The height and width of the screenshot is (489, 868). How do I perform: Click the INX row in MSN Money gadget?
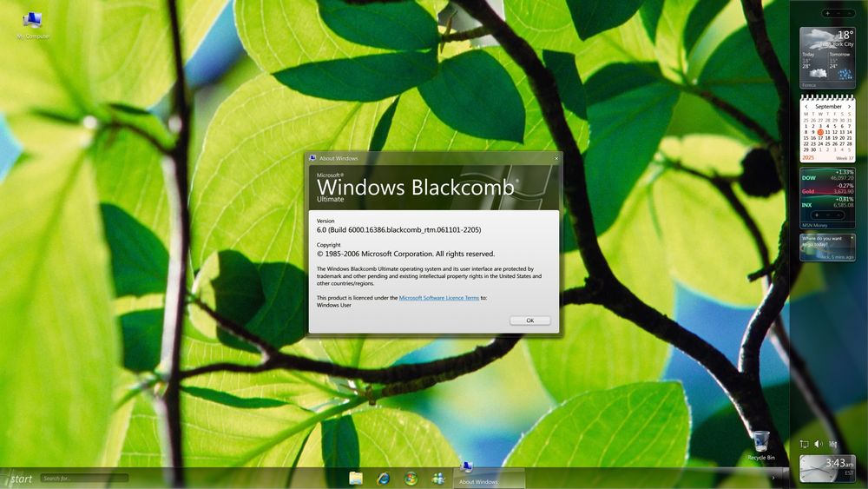(x=827, y=202)
